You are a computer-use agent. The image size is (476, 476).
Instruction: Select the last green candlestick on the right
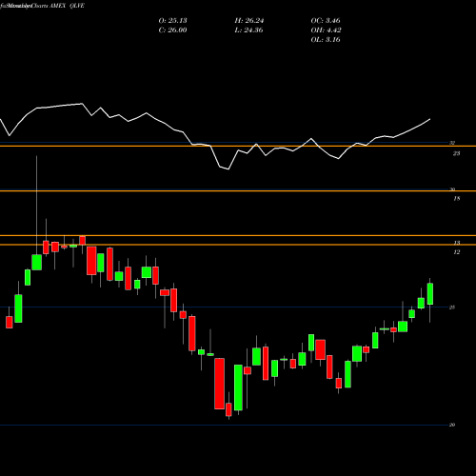point(430,294)
